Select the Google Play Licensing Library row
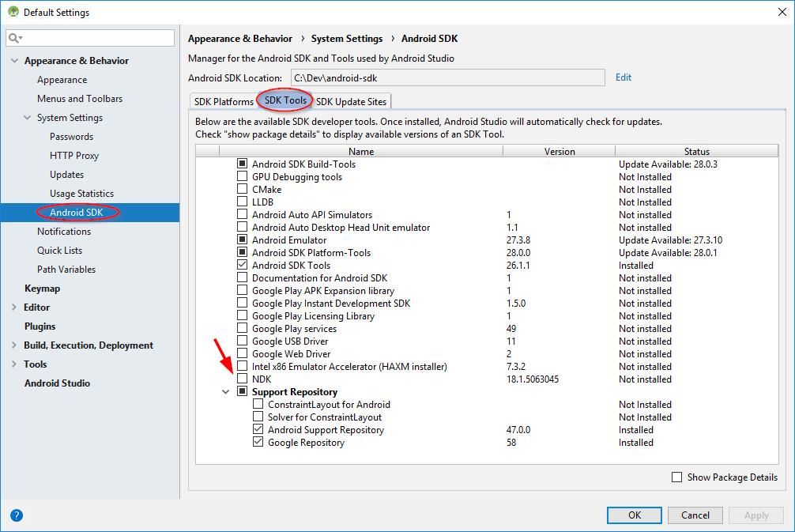 (x=487, y=315)
